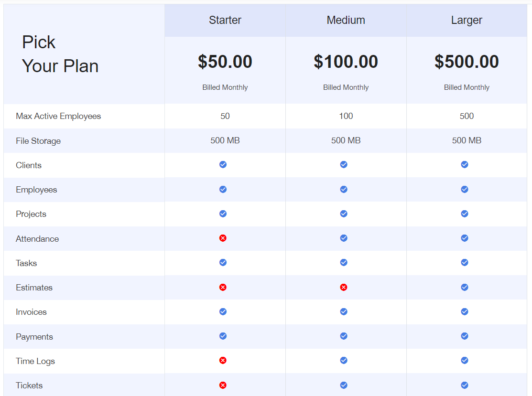Screen dimensions: 532x396
Task: Click the red cross for Starter Estimates
Action: point(223,287)
